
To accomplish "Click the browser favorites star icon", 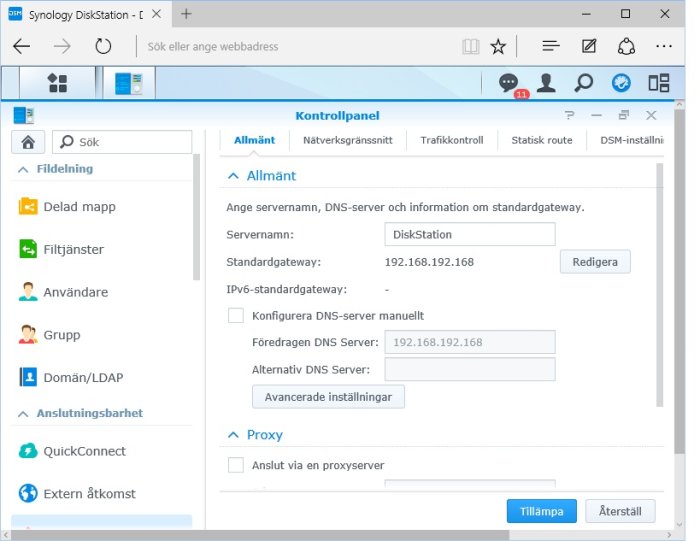I will 498,46.
